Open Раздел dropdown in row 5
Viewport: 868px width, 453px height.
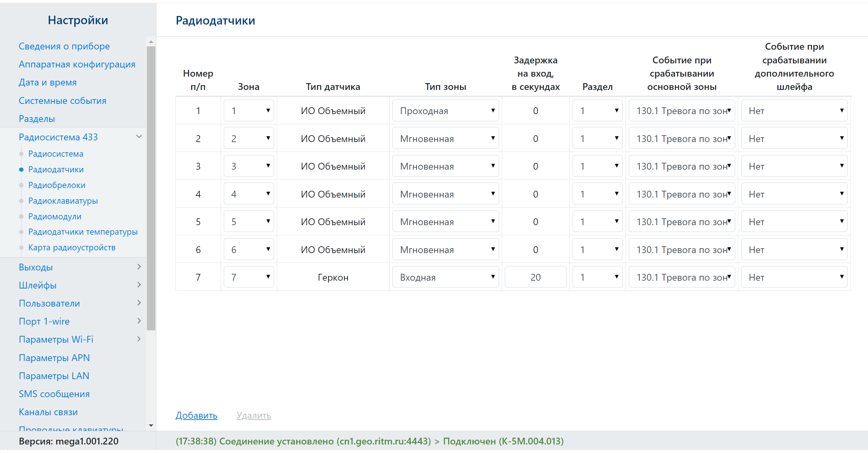597,222
